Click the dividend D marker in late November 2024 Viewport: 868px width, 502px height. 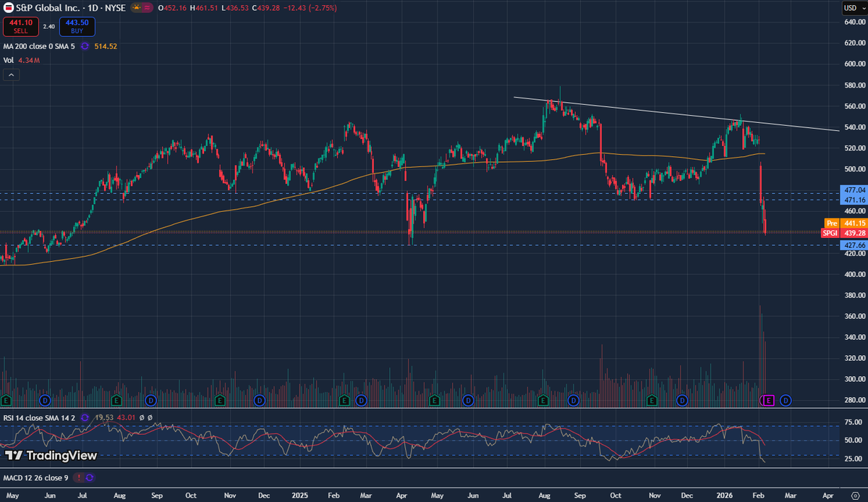coord(260,400)
